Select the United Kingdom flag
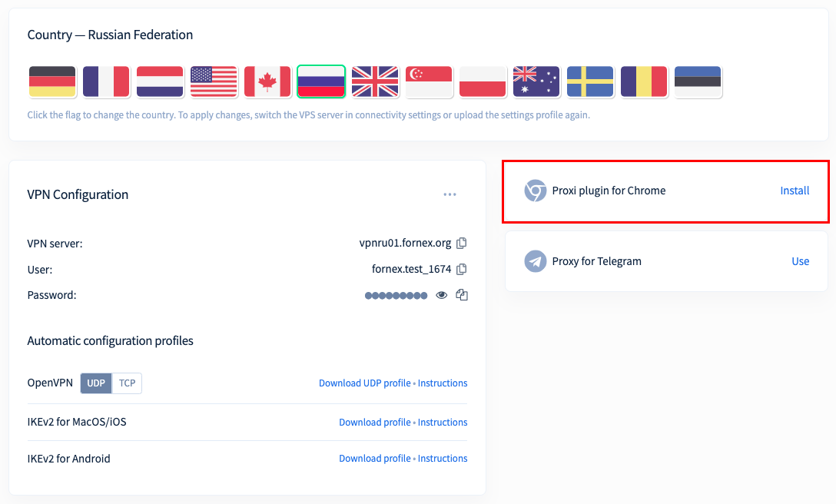Screen dimensions: 836x504 pyautogui.click(x=375, y=81)
